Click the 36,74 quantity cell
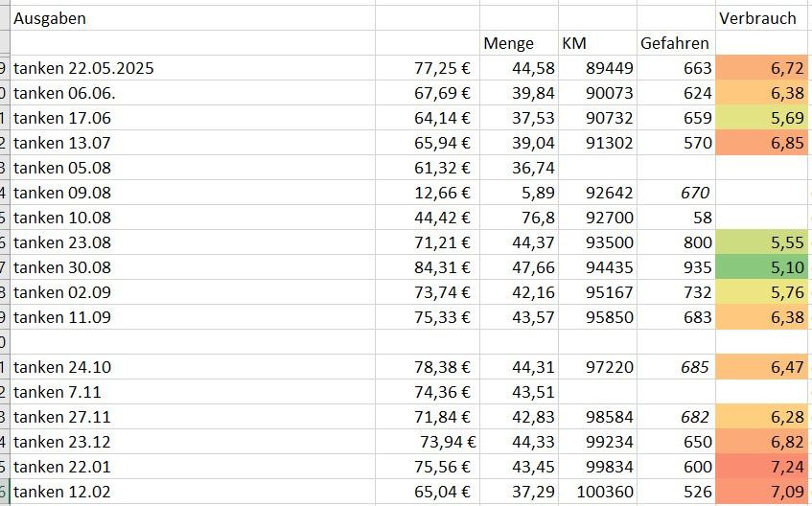Viewport: 812px width, 506px height. [534, 168]
